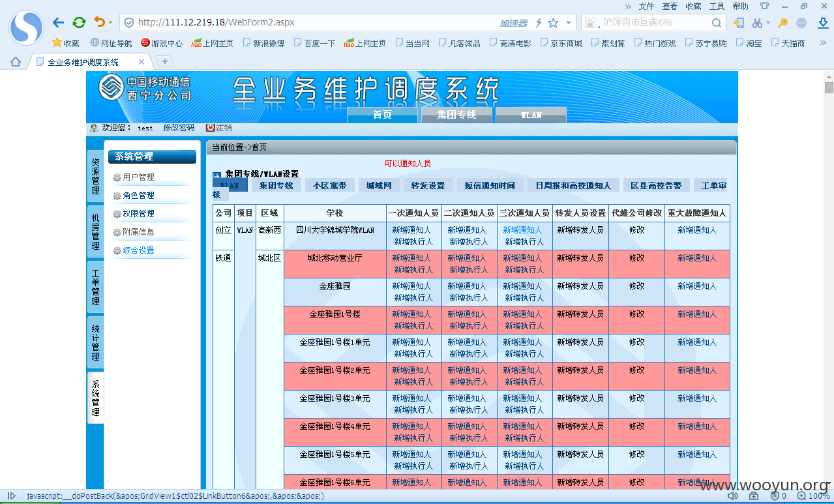Expand hidden menus with the top chevron
Image resolution: width=834 pixels, height=504 pixels.
[x=628, y=6]
